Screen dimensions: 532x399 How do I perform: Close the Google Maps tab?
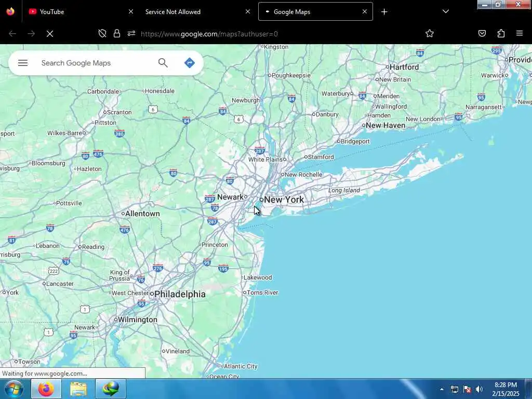click(x=364, y=11)
